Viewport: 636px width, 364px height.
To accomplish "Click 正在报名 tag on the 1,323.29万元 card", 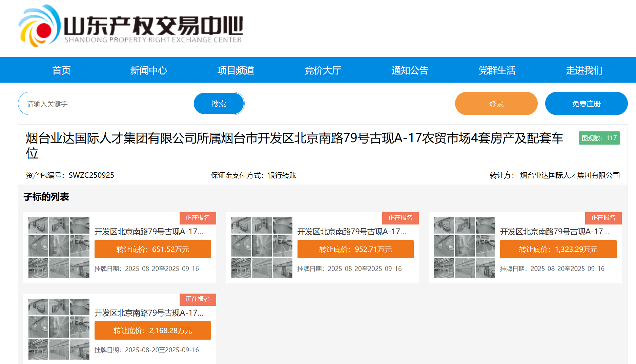I will 603,218.
